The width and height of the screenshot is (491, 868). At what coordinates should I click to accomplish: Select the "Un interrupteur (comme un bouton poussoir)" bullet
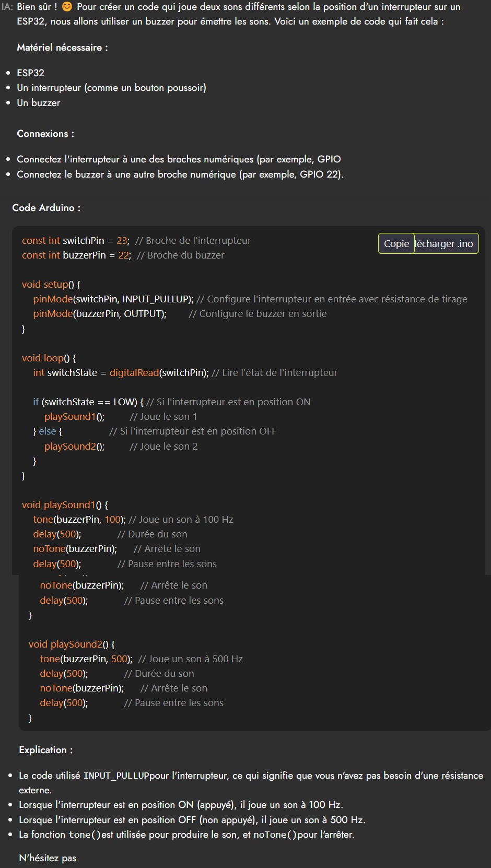(111, 88)
